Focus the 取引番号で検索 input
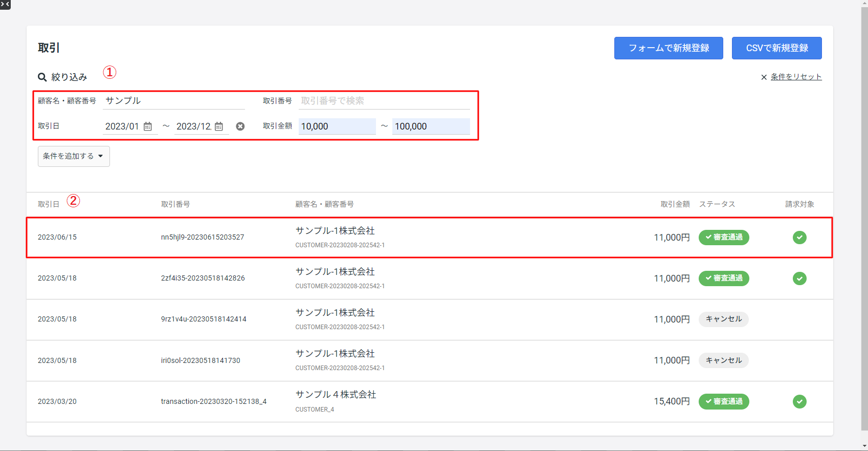The height and width of the screenshot is (451, 868). click(384, 101)
